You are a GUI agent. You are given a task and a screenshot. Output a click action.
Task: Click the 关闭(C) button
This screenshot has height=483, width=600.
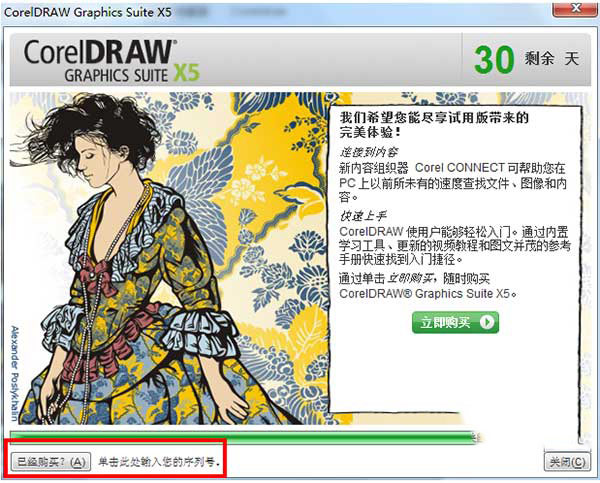click(x=567, y=462)
